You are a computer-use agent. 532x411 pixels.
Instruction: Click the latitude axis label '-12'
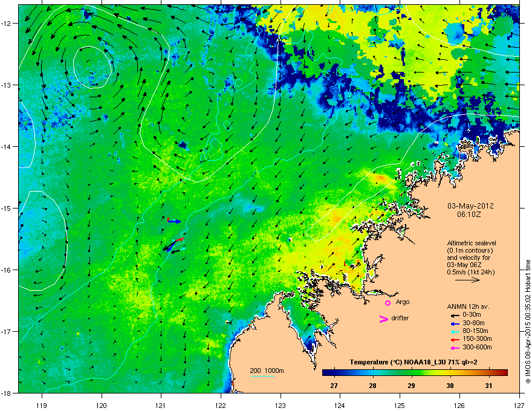click(x=7, y=24)
